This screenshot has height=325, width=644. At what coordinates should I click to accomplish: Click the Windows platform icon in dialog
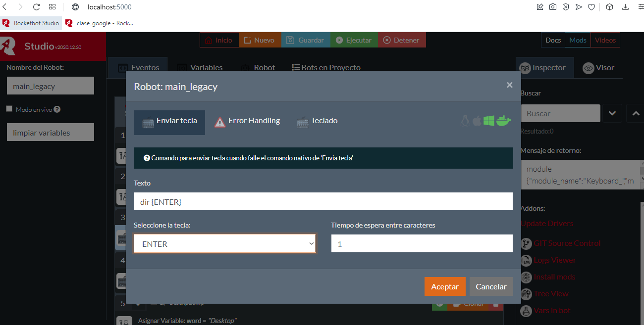(489, 121)
